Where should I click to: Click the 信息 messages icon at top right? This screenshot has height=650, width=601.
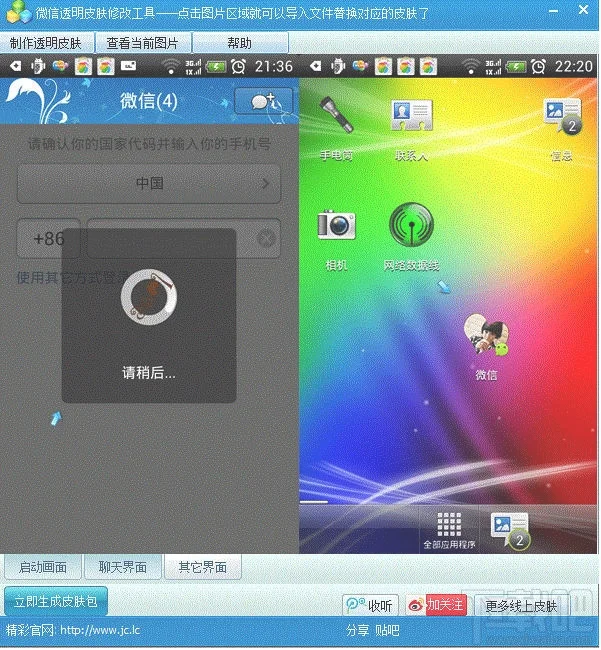(x=563, y=116)
